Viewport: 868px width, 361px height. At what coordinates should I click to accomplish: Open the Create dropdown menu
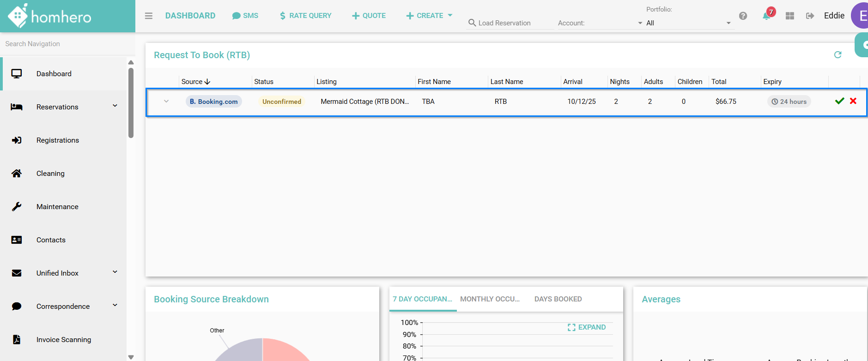tap(429, 16)
